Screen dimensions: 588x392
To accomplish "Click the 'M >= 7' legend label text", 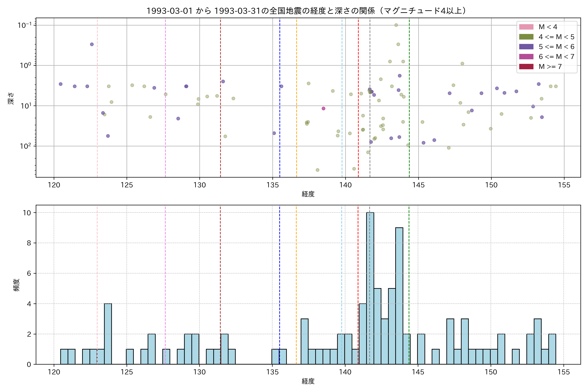I will coord(550,66).
